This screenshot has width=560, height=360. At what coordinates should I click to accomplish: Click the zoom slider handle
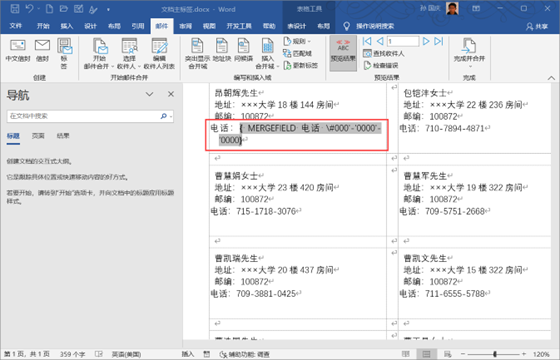(x=495, y=354)
